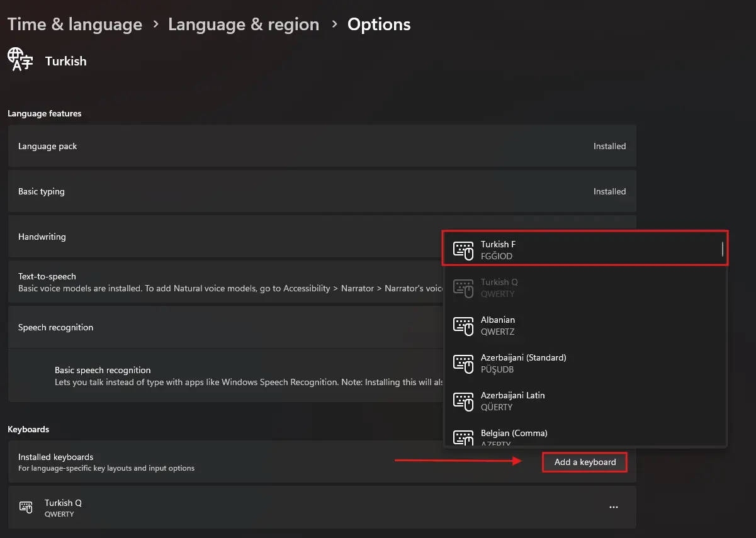Click QWERTZ subtitle under Albanian
This screenshot has height=538, width=756.
tap(498, 332)
